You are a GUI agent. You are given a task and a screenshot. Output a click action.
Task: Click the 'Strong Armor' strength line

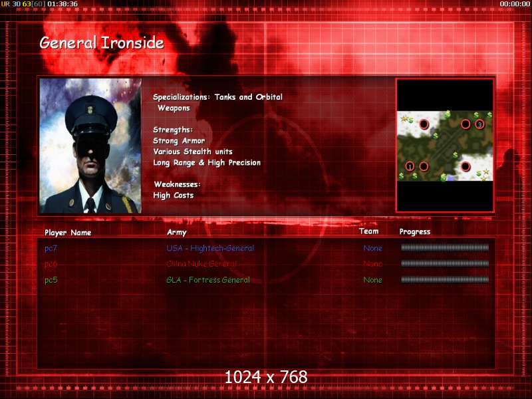(x=179, y=141)
